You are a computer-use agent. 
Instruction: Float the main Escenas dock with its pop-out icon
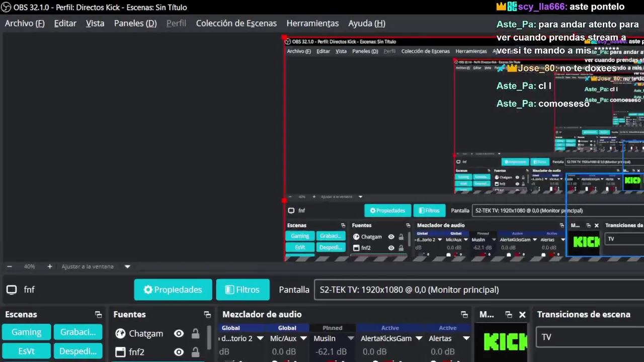tap(98, 314)
